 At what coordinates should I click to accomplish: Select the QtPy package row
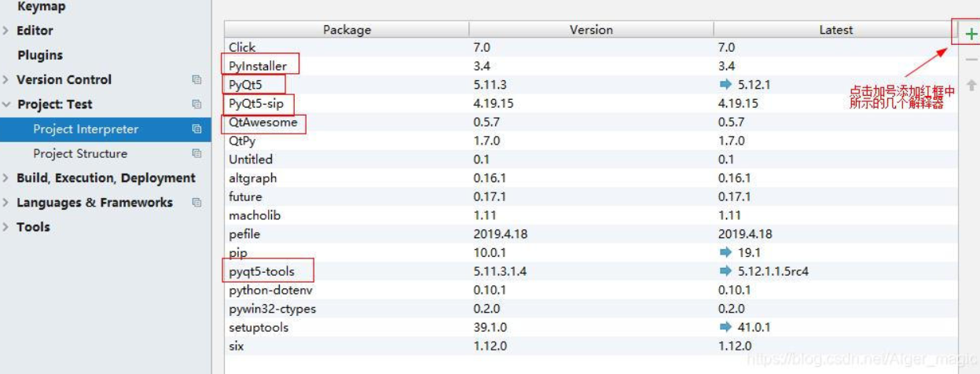click(x=591, y=141)
